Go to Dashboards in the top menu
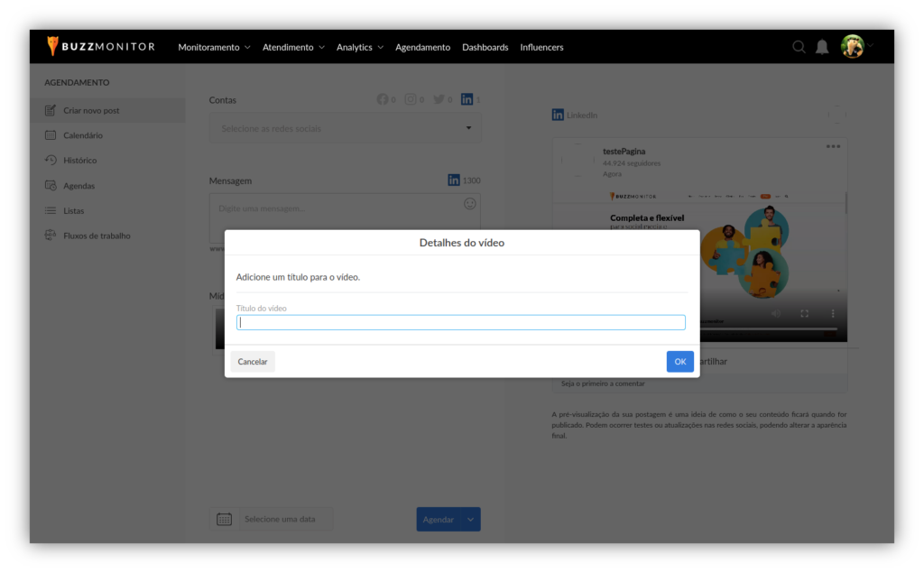 [485, 47]
